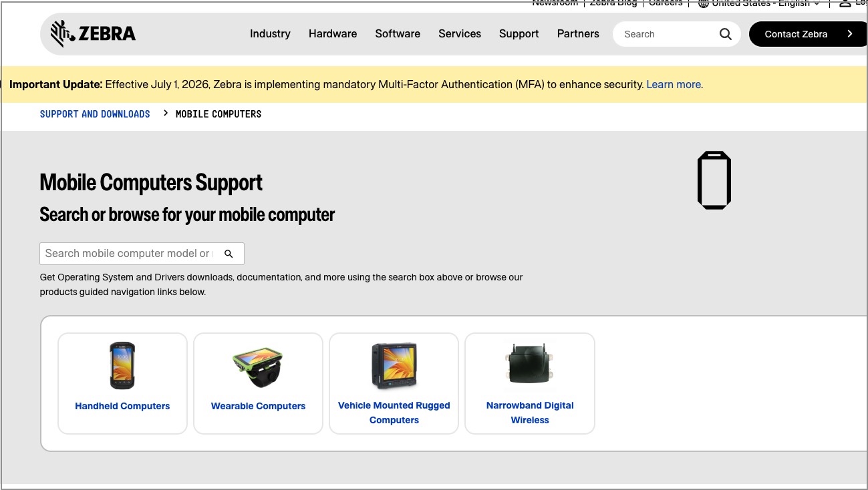Click the Contact Zebra button
Viewport: 868px width, 490px height.
click(x=809, y=34)
